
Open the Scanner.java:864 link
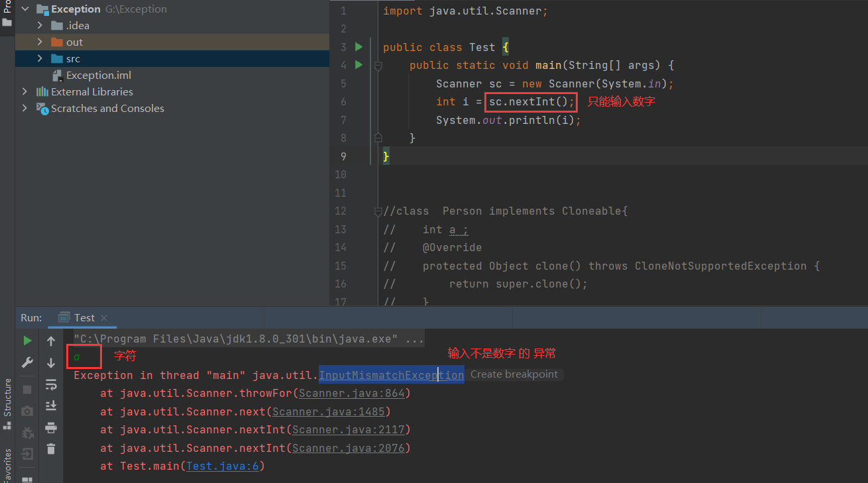coord(352,393)
